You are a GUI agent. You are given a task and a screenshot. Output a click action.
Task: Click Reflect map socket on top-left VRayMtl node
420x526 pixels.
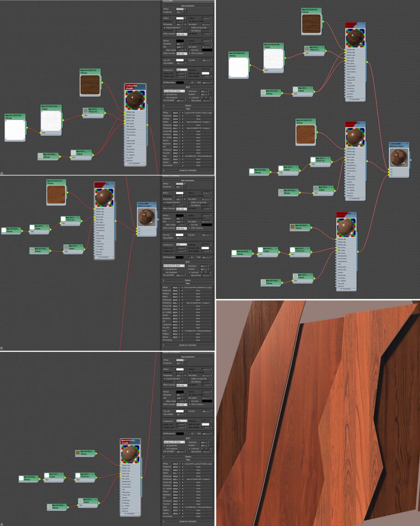click(125, 115)
